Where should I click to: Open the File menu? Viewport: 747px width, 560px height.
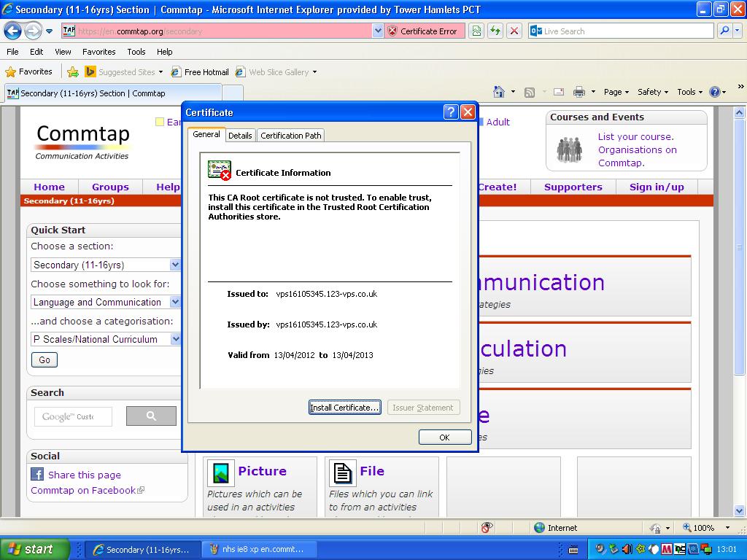12,52
